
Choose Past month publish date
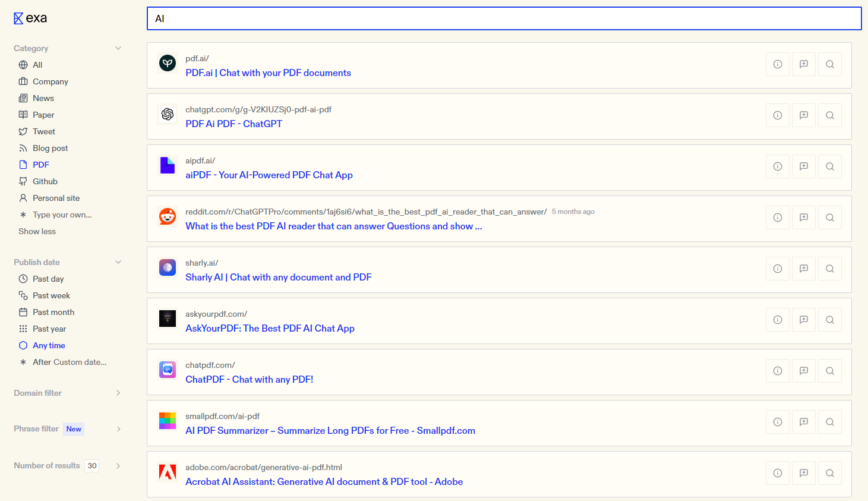(46, 312)
